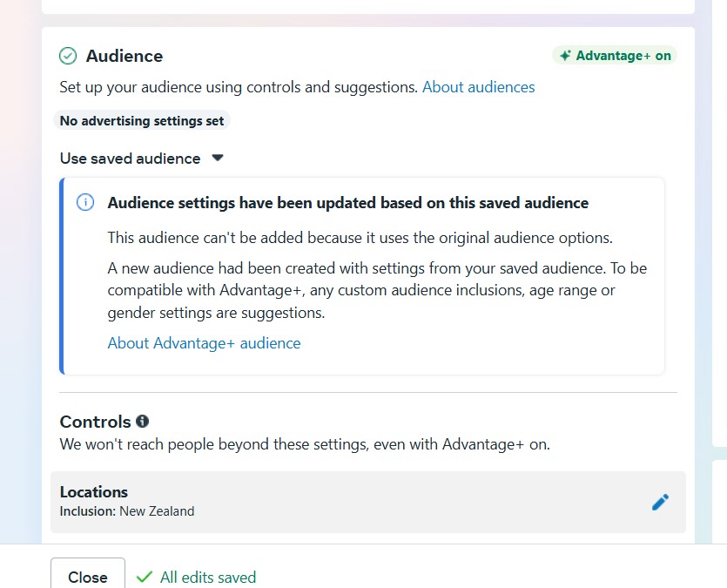This screenshot has width=727, height=588.
Task: Click the Advantage+ sparkle icon
Action: (x=565, y=56)
